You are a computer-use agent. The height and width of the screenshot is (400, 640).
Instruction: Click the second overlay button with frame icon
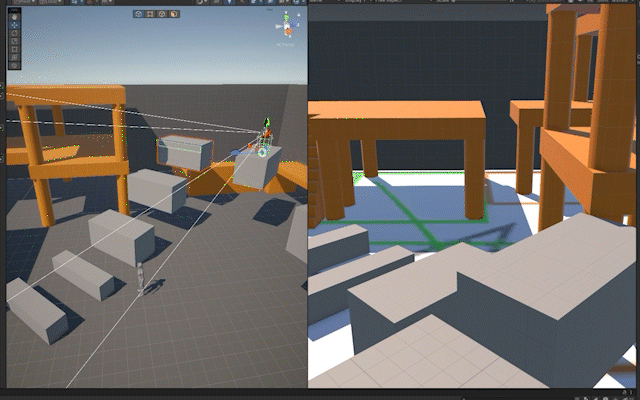[150, 14]
